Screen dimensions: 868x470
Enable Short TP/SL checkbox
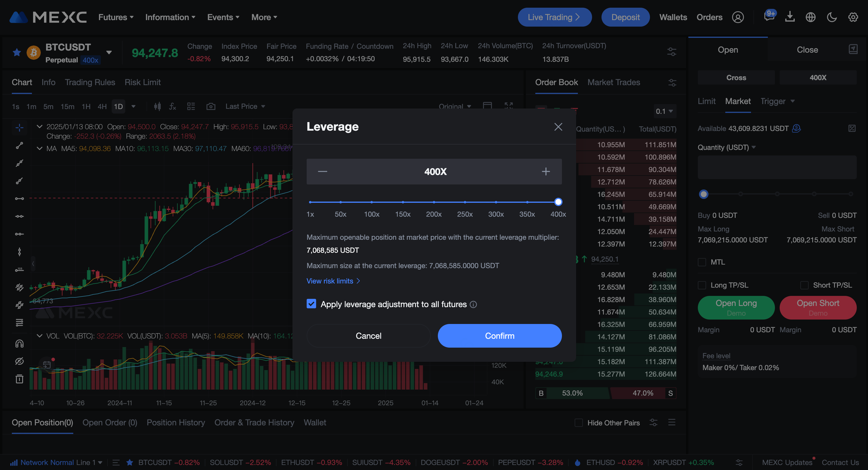coord(804,285)
